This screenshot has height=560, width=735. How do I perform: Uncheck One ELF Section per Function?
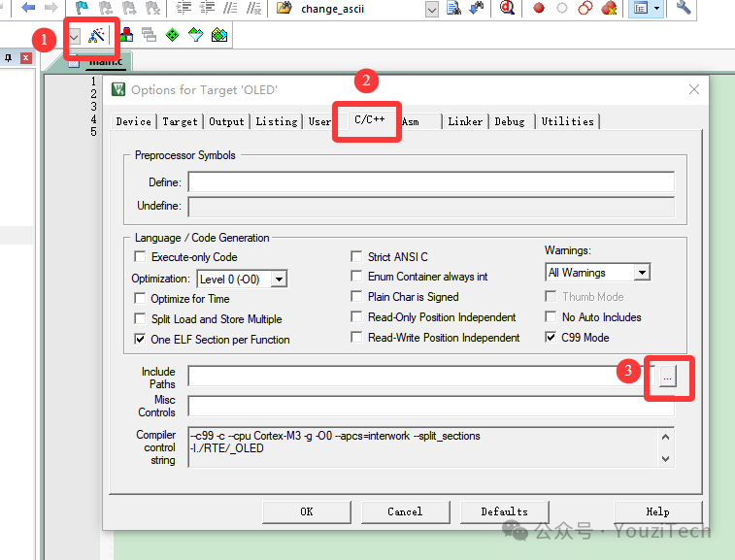(140, 340)
